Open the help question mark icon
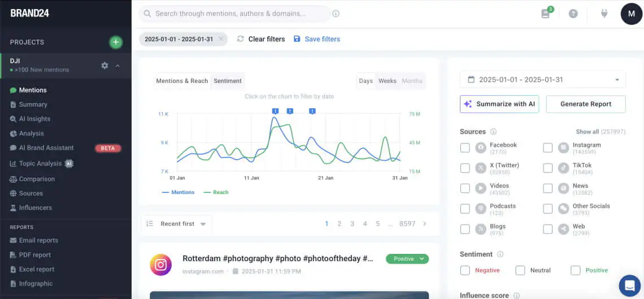644x299 pixels. pyautogui.click(x=573, y=14)
